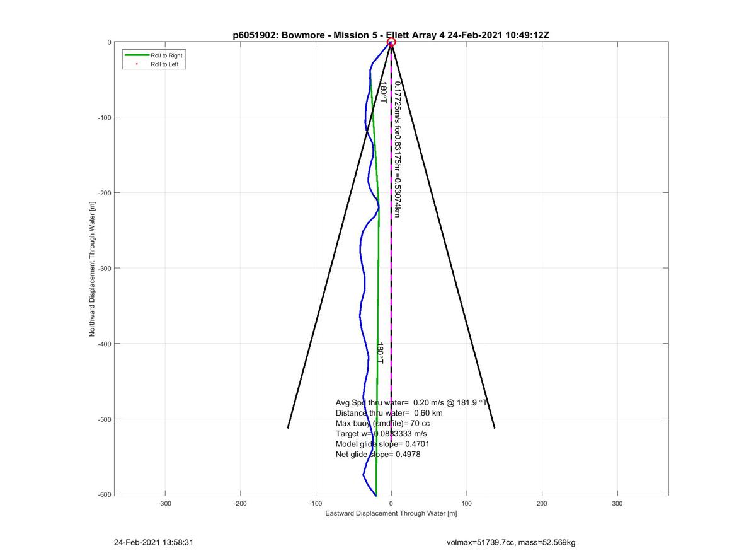The width and height of the screenshot is (756, 558).
Task: Click the x-axis tick label '200'
Action: click(542, 504)
